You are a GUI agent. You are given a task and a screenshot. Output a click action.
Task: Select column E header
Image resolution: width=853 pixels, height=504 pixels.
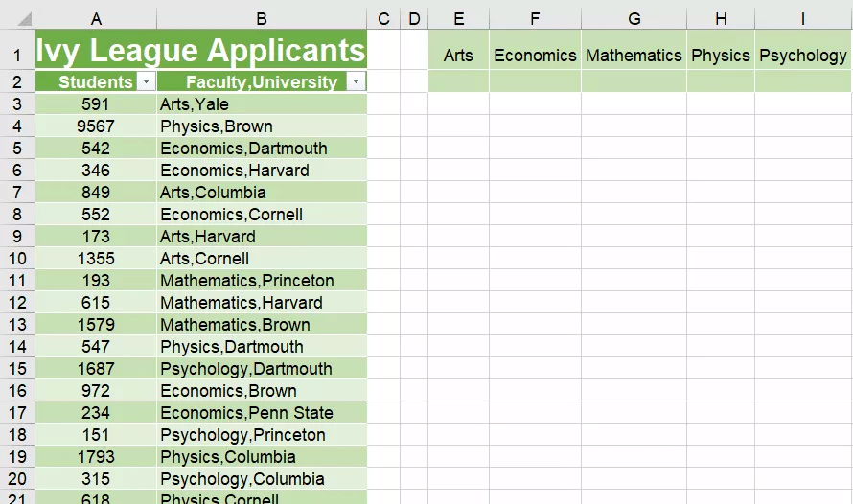[x=458, y=19]
